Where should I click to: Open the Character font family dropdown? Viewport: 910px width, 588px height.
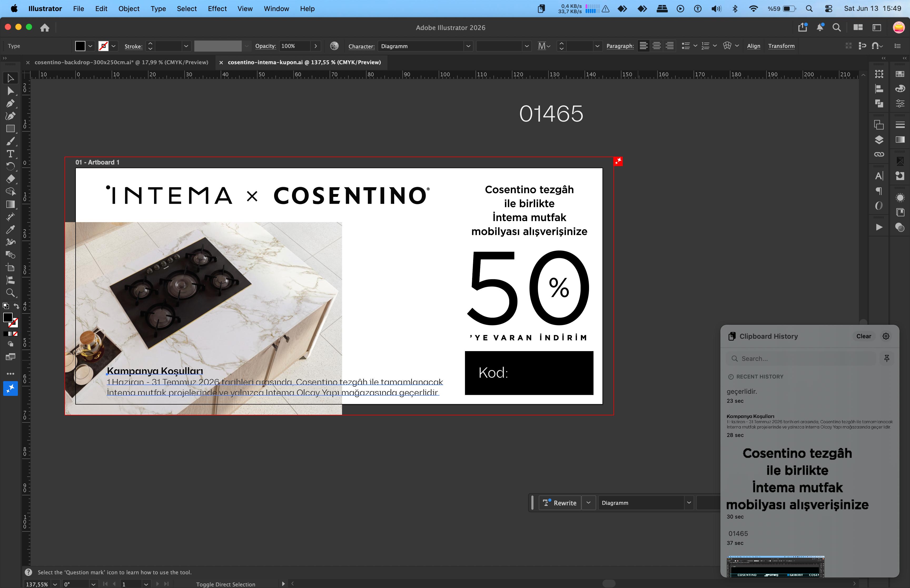pos(468,46)
